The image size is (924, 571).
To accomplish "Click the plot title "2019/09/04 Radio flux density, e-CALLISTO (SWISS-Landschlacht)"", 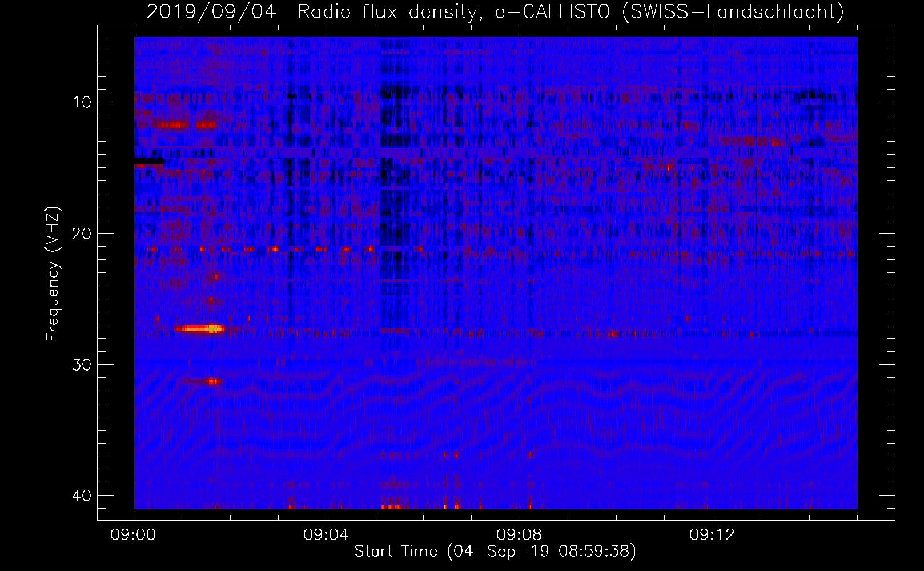I will [x=495, y=11].
